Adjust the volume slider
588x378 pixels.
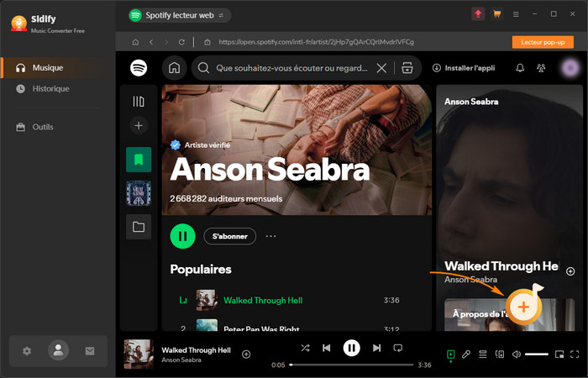[536, 354]
